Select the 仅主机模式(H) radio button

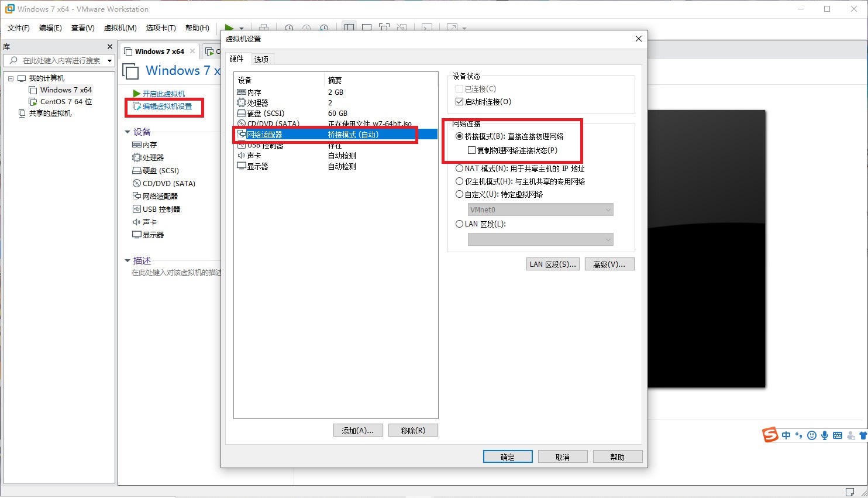[459, 181]
